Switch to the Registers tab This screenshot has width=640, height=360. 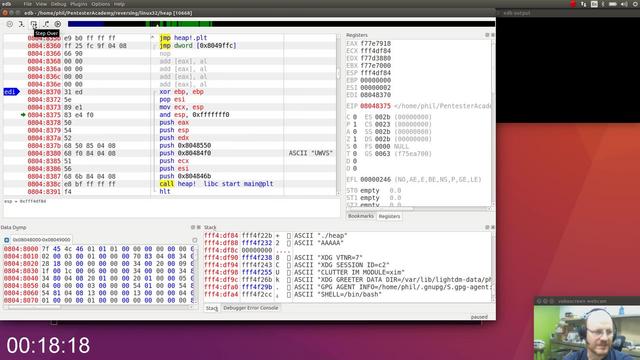point(389,216)
